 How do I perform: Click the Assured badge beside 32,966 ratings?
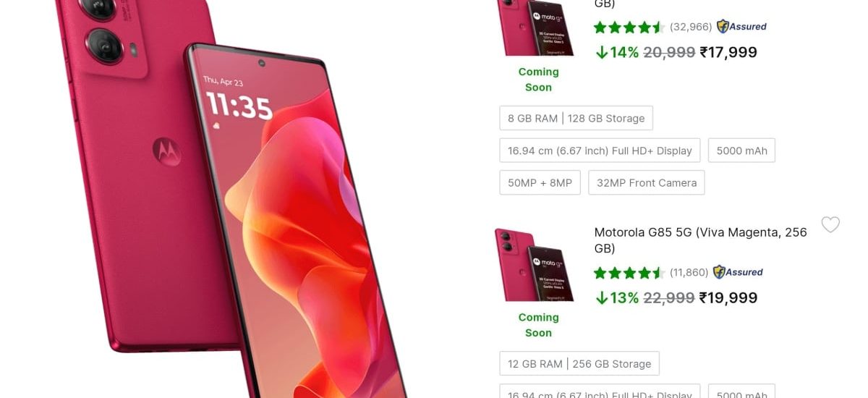click(x=741, y=27)
